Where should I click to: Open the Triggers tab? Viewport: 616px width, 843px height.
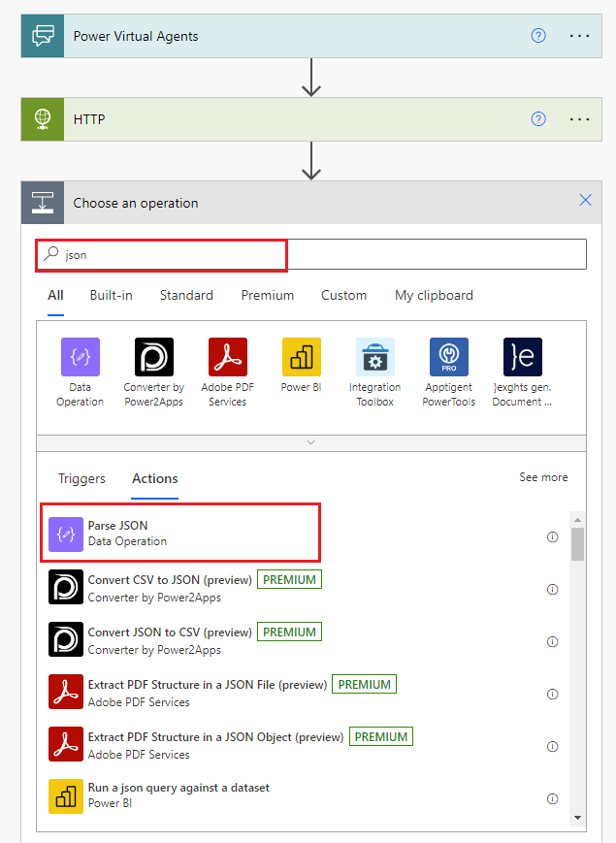click(81, 478)
